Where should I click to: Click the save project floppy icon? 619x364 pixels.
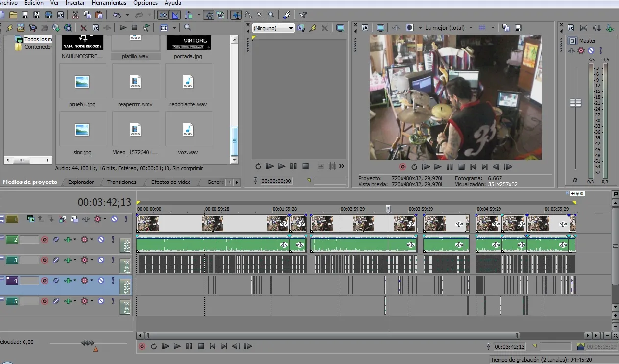[24, 15]
